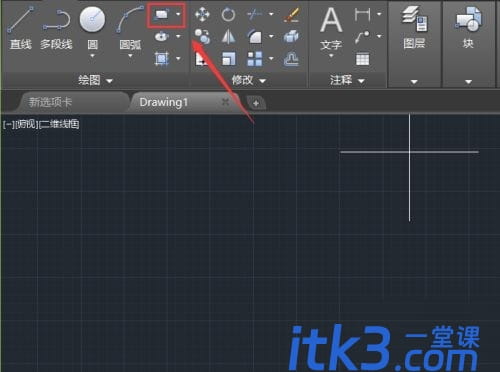The height and width of the screenshot is (372, 500).
Task: Select the 文字 (Text) annotation tool
Action: click(331, 28)
